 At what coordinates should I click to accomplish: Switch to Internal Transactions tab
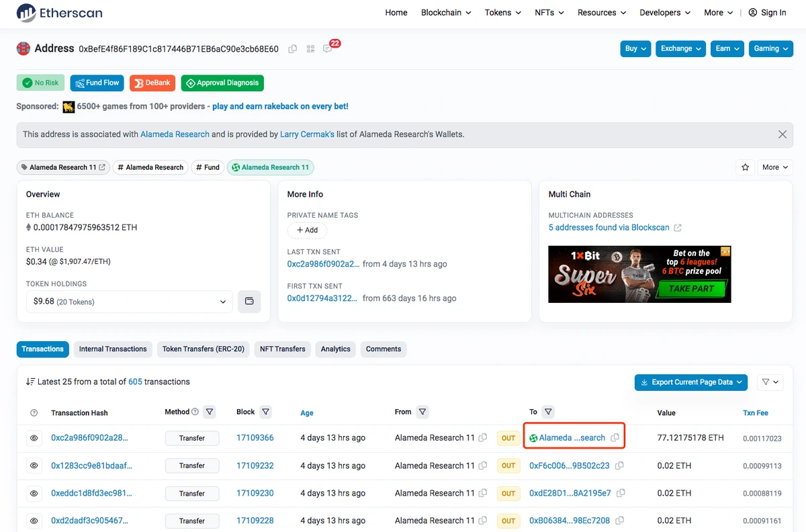click(113, 349)
